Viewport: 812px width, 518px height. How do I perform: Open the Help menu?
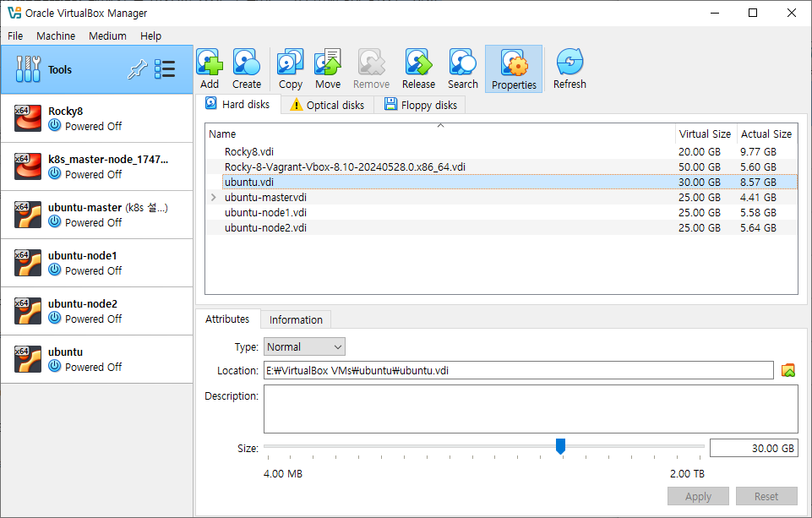click(150, 35)
